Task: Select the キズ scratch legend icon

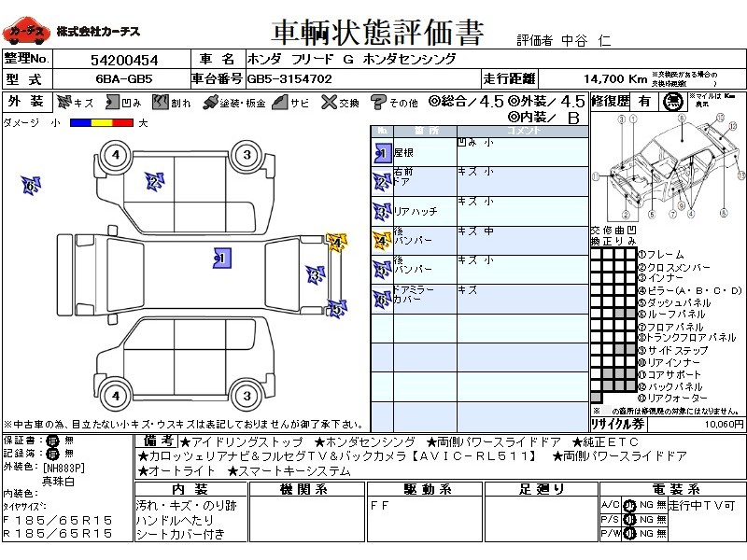Action: (x=63, y=102)
